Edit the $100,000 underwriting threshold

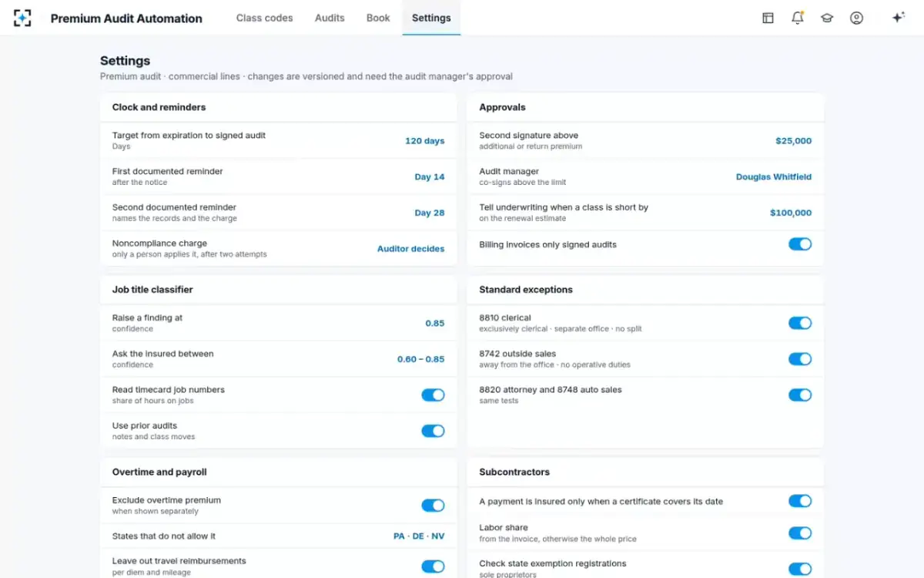pos(791,213)
